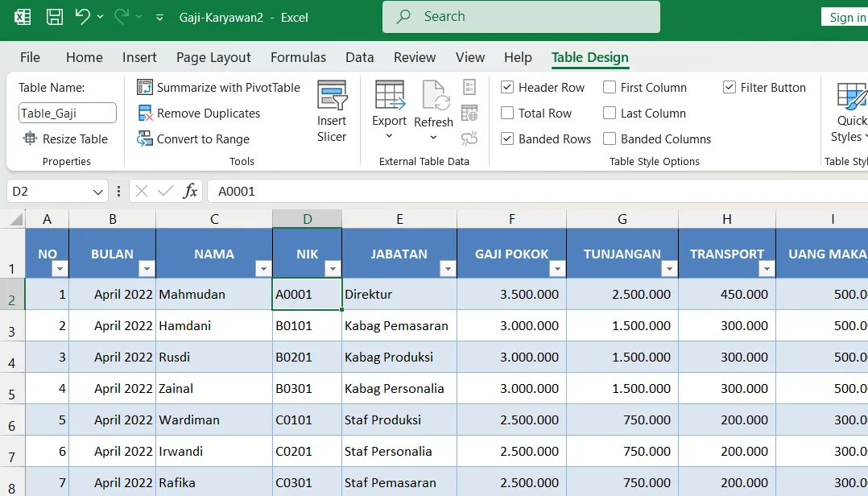Click the Table Name field Table_Gaji
868x496 pixels.
[68, 113]
